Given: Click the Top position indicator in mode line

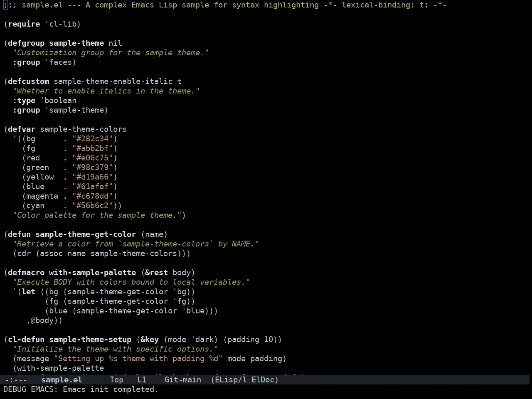Looking at the screenshot, I should (116, 379).
